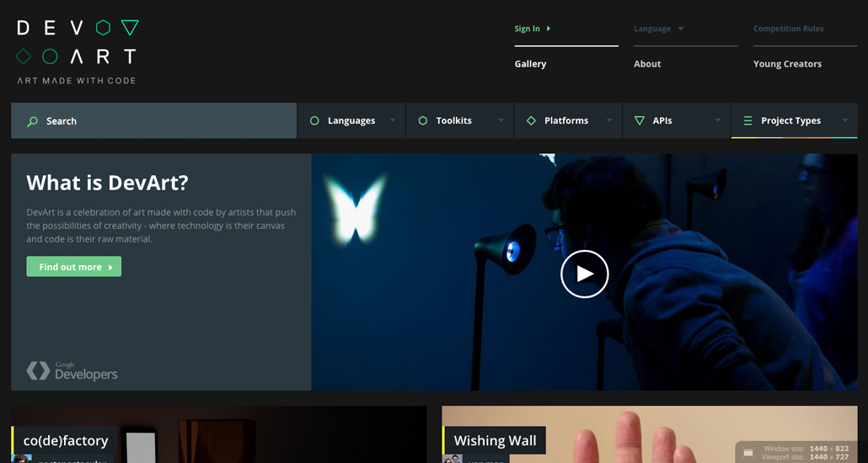
Task: Expand the Languages filter arrow
Action: pyautogui.click(x=393, y=120)
